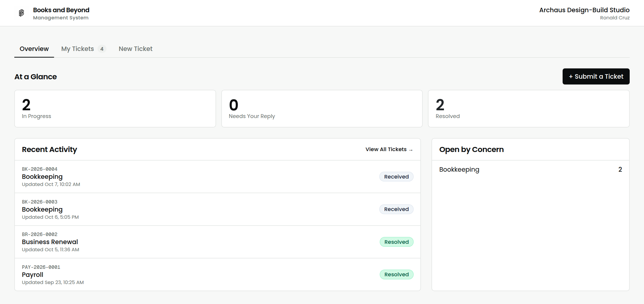Screen dimensions: 644x304
Task: Open the In Progress summary card
Action: coord(115,109)
